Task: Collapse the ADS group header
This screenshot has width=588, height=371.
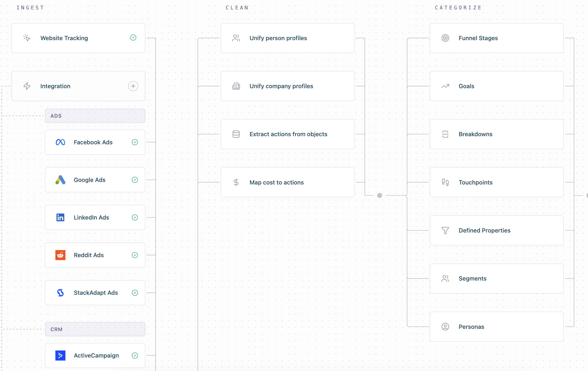Action: point(95,116)
